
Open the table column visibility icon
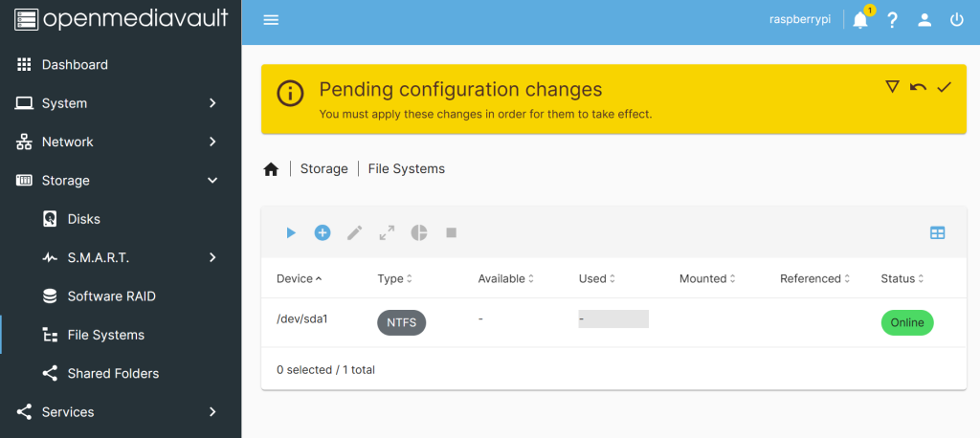click(938, 233)
